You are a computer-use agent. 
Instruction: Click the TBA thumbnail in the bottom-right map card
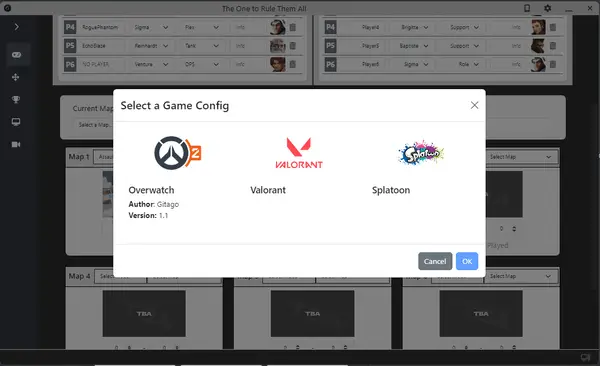coord(481,314)
